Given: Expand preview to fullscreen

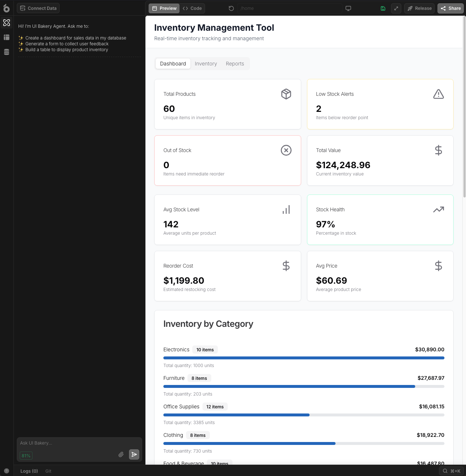Looking at the screenshot, I should [396, 8].
